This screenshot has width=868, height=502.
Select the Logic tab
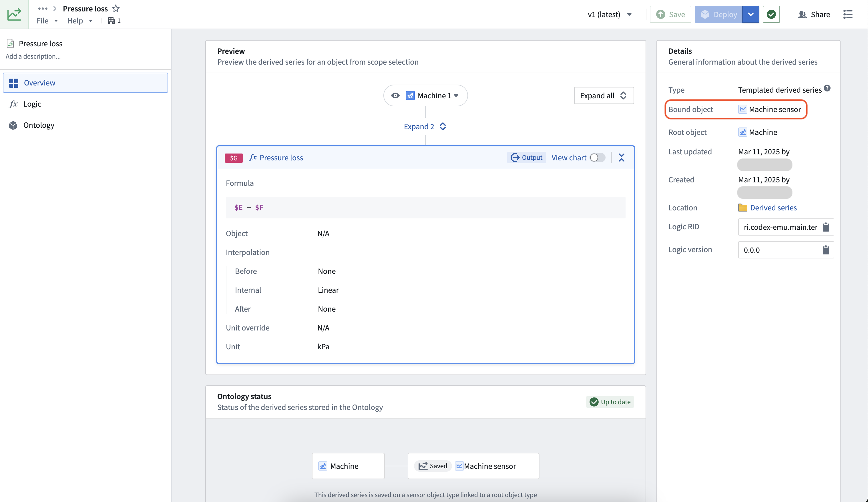point(85,104)
